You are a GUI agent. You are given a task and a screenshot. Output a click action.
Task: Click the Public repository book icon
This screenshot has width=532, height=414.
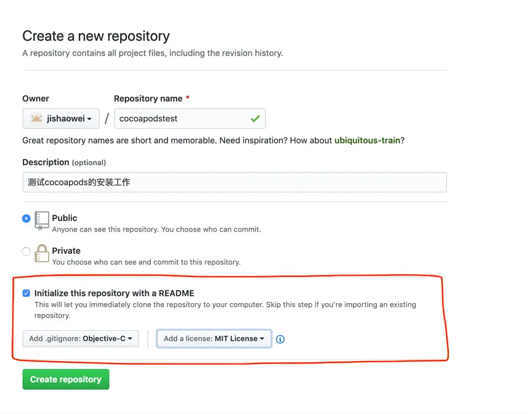tap(42, 221)
